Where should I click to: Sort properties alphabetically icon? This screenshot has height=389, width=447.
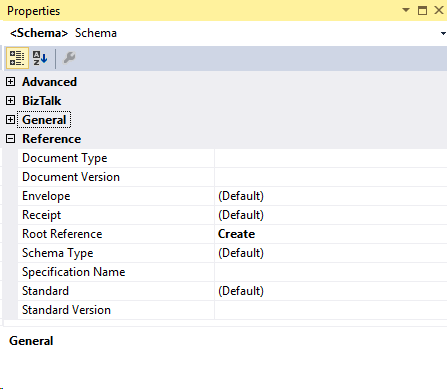40,58
